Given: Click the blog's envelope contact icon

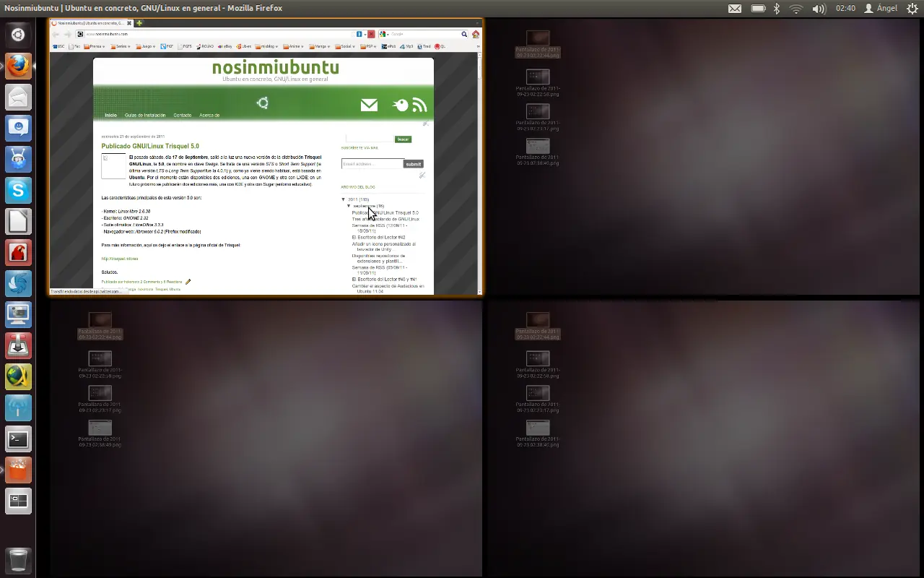Looking at the screenshot, I should coord(369,105).
